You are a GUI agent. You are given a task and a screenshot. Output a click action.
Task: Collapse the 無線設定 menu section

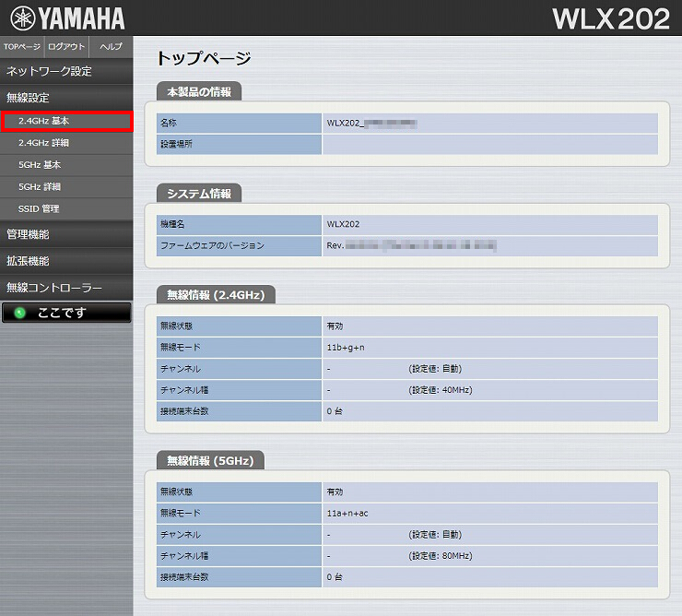click(x=66, y=98)
